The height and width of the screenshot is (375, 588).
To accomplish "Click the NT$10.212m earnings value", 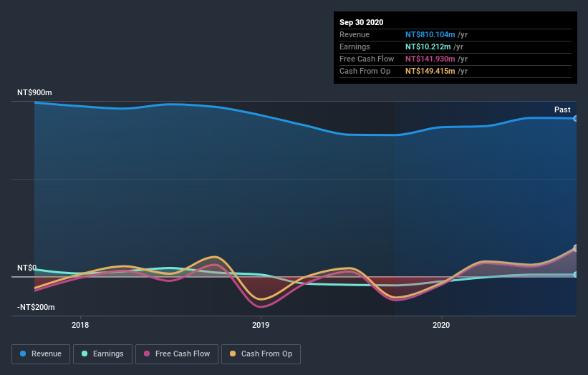I will (x=428, y=47).
